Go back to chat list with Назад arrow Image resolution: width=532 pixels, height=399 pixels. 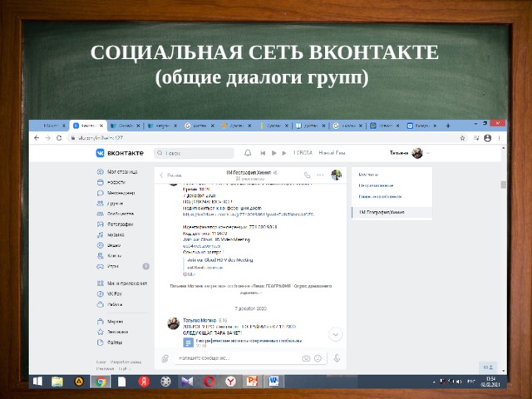170,175
